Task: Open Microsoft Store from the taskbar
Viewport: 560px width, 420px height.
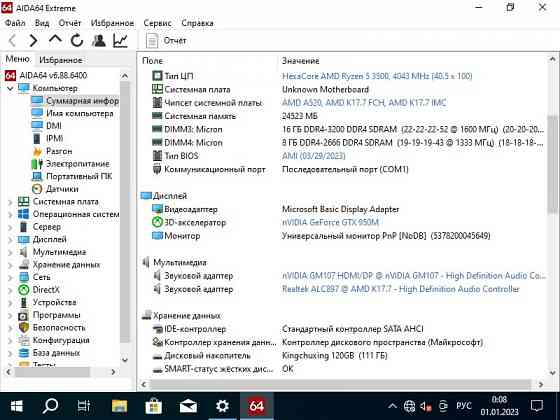Action: (x=154, y=406)
